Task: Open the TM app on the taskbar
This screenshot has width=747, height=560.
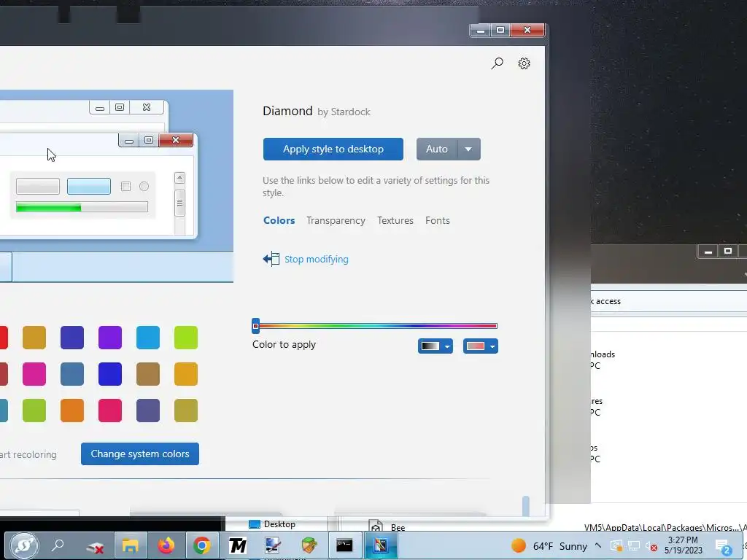Action: pyautogui.click(x=237, y=545)
